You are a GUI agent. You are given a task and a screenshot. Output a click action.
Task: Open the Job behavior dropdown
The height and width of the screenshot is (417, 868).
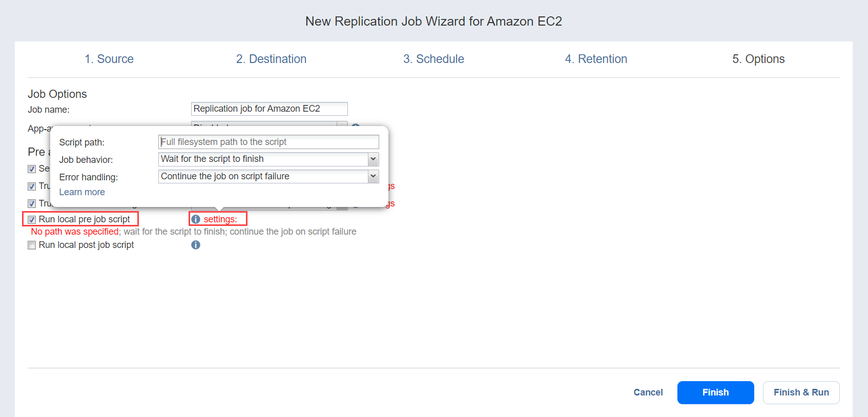coord(268,159)
